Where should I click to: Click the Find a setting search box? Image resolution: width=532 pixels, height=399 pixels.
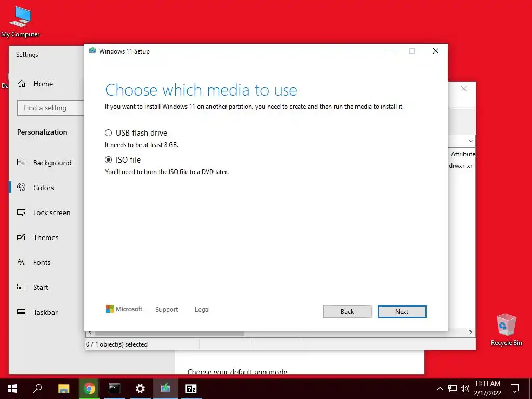point(50,108)
